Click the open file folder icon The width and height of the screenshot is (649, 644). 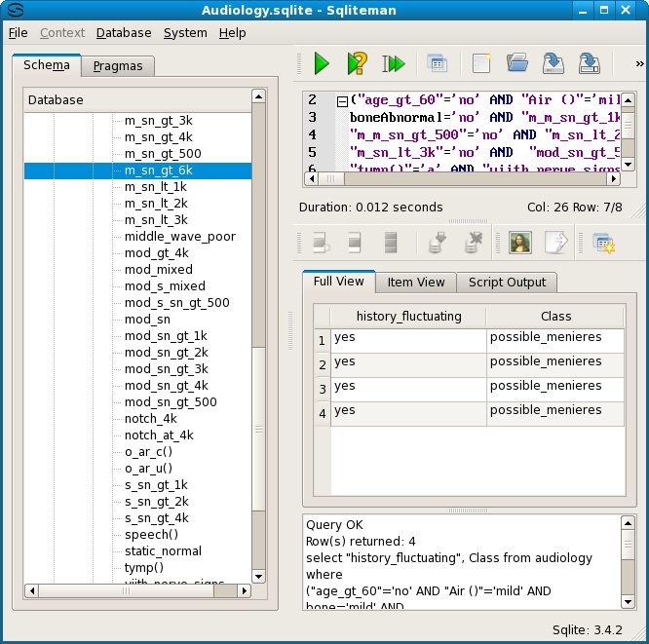tap(516, 64)
